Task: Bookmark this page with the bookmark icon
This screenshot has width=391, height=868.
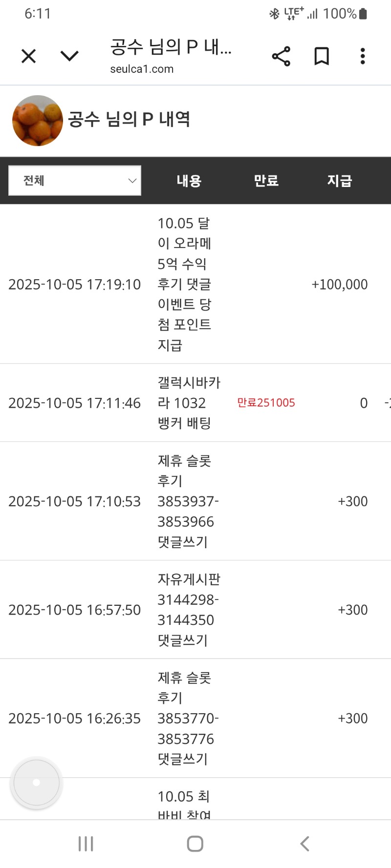Action: pyautogui.click(x=321, y=56)
